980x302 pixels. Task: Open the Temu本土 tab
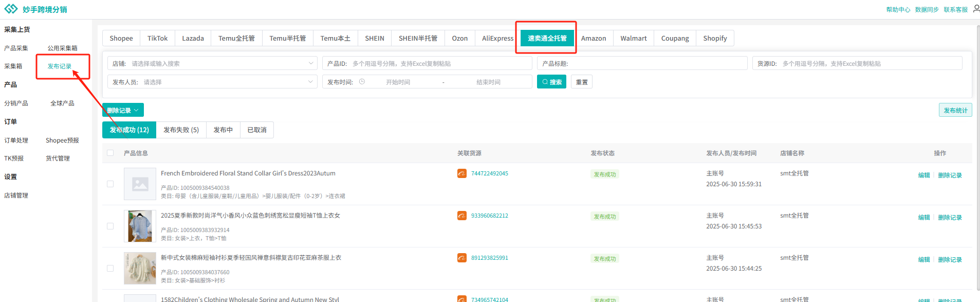(x=336, y=38)
